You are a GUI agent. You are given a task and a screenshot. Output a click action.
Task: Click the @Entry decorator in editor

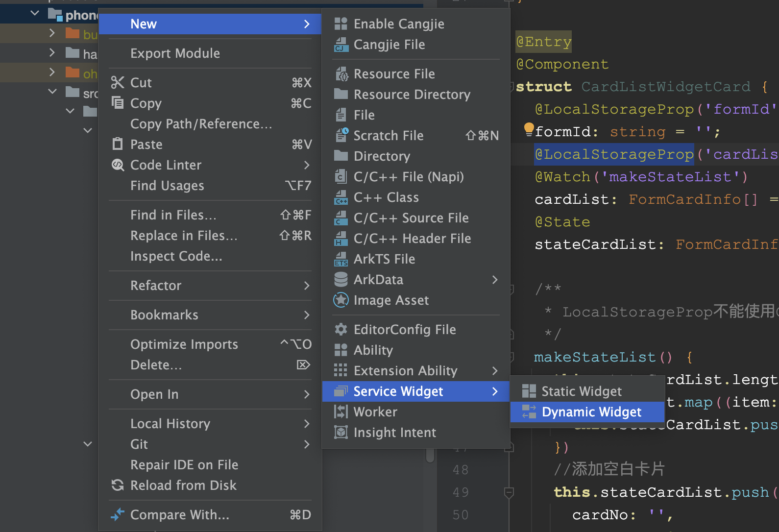point(544,42)
